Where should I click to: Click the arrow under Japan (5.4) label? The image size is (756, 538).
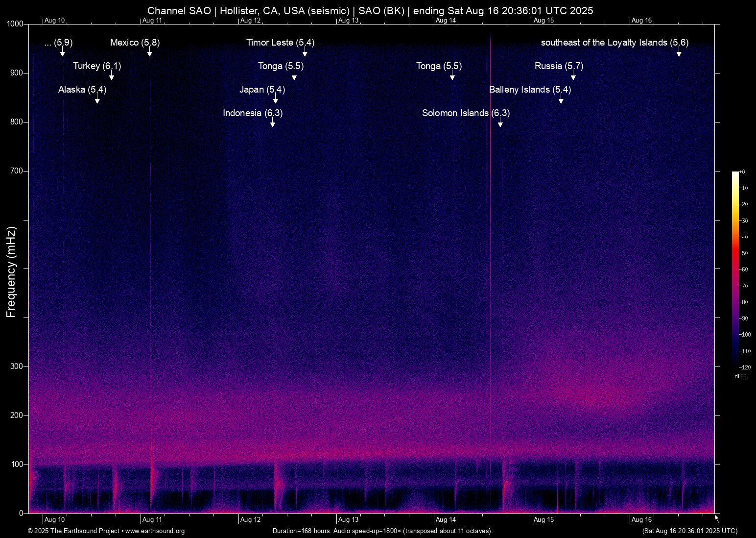tap(276, 99)
